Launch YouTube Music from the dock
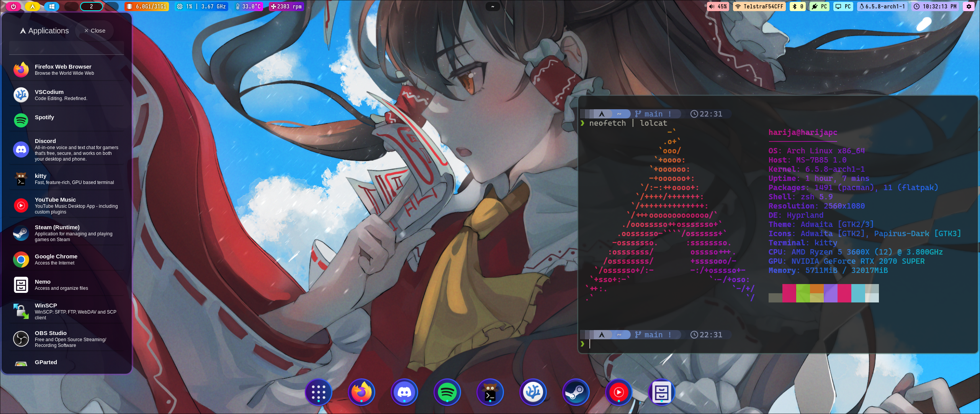The width and height of the screenshot is (980, 414). 618,392
